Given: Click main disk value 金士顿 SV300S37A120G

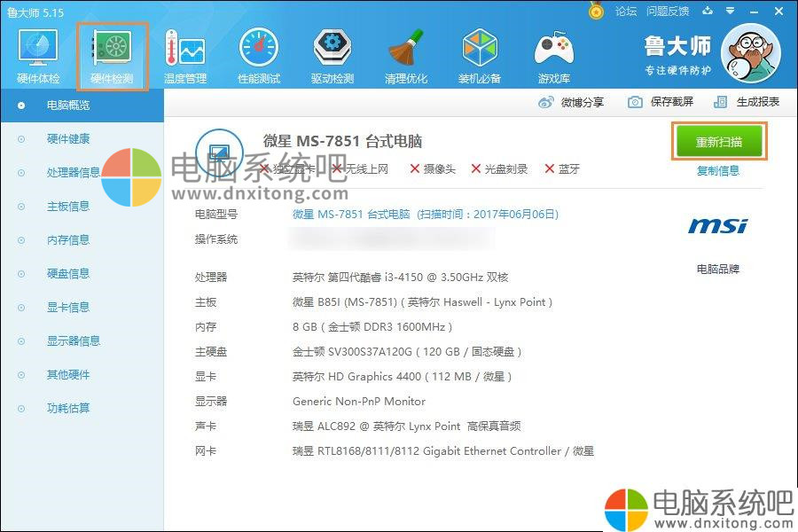Looking at the screenshot, I should coord(407,352).
